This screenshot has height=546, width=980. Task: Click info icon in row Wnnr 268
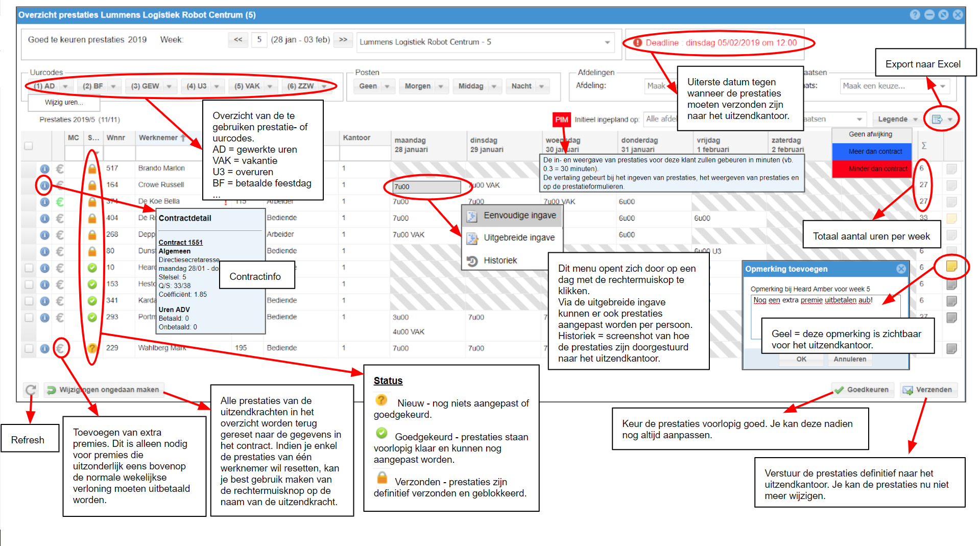pos(45,235)
